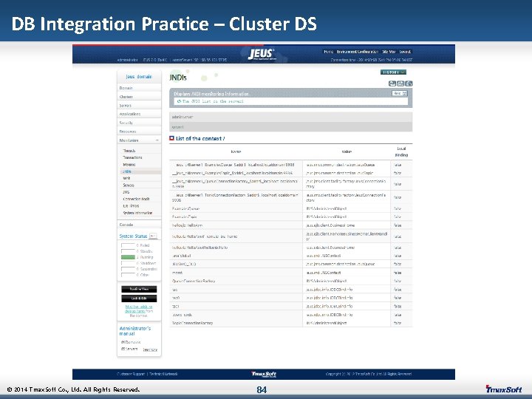Click the TmaxSoft logo in the page footer
Image resolution: width=532 pixels, height=399 pixels.
tap(264, 374)
